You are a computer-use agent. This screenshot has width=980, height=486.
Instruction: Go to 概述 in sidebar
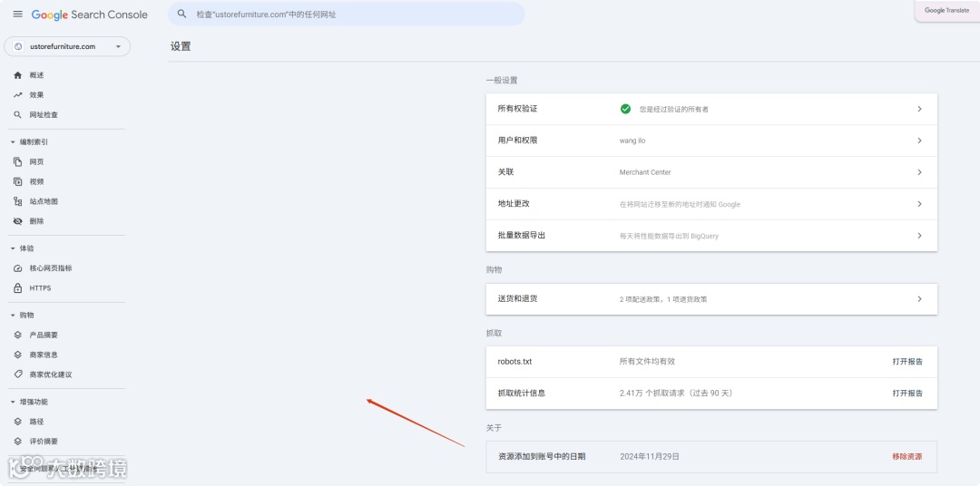[37, 75]
